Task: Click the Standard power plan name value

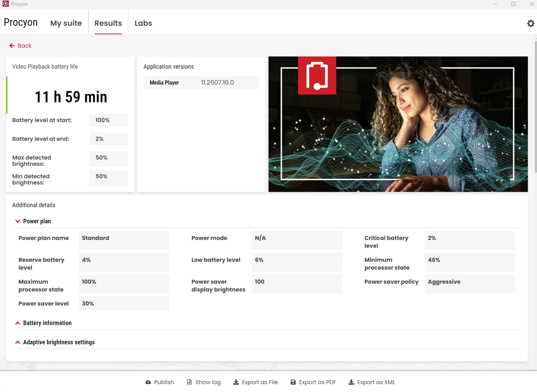Action: pos(124,240)
